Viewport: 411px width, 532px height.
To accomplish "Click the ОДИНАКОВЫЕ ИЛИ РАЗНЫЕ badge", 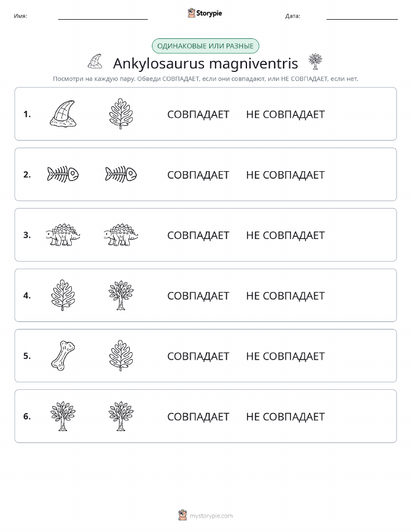I will pos(205,46).
